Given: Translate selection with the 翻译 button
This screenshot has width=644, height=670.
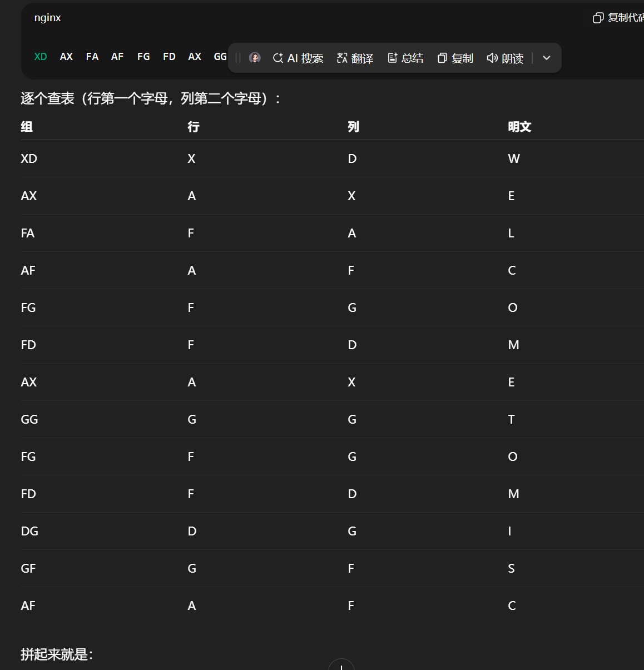Looking at the screenshot, I should 355,58.
